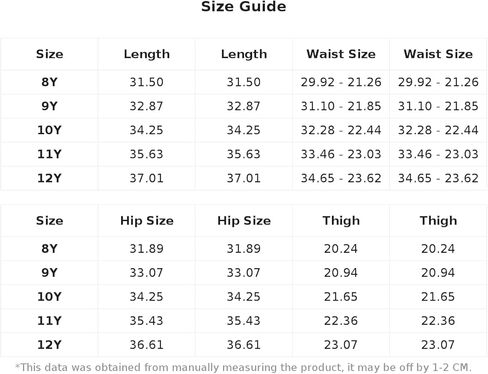488x374 pixels.
Task: Click the first Length column header
Action: [147, 54]
